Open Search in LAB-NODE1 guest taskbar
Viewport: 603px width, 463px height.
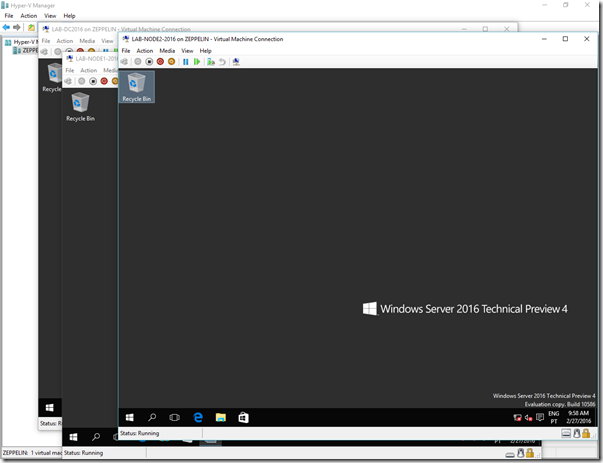(x=96, y=437)
